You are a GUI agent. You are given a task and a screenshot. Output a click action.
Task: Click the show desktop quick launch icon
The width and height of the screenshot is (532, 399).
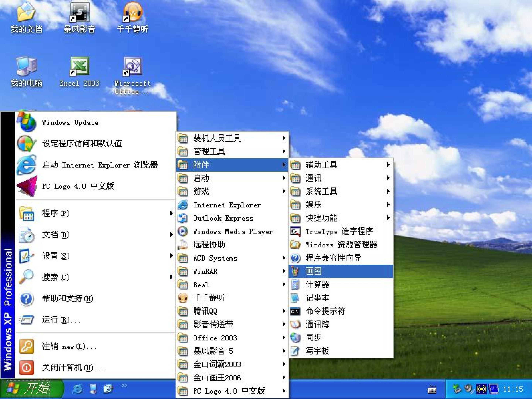[x=93, y=389]
